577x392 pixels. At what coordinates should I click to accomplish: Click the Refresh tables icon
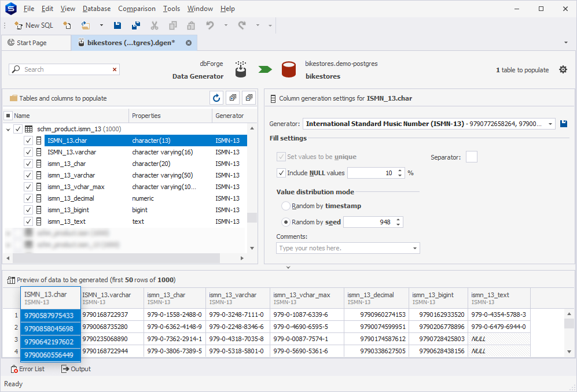pos(216,98)
